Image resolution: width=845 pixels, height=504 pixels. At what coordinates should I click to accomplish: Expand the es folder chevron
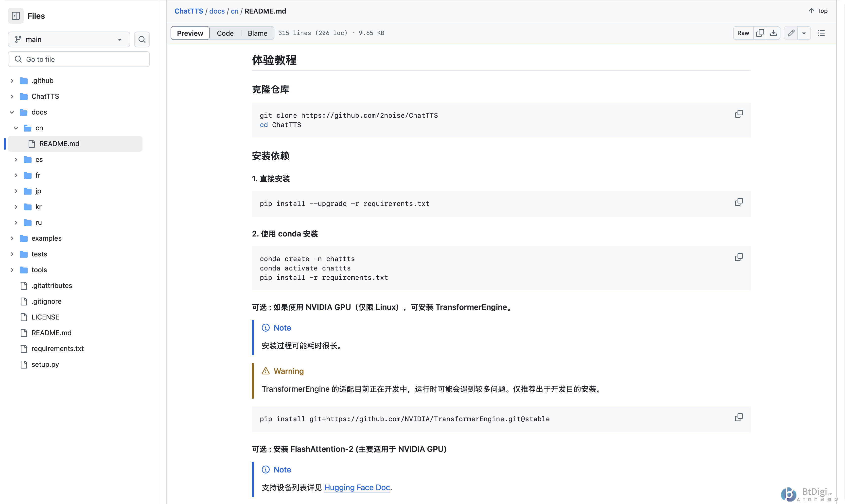(16, 160)
